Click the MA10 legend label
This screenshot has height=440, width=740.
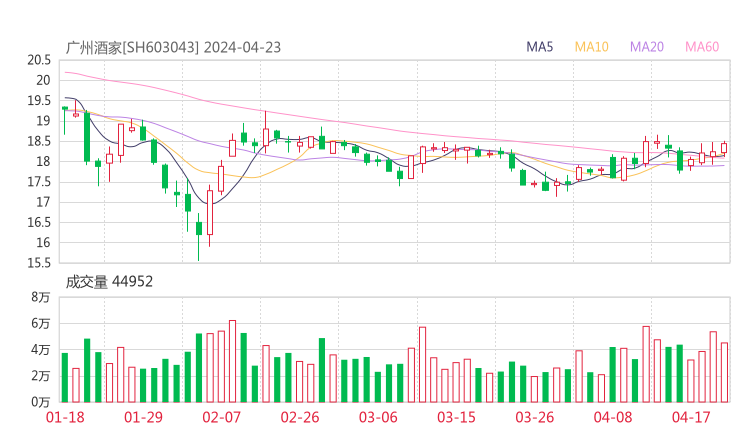(591, 47)
